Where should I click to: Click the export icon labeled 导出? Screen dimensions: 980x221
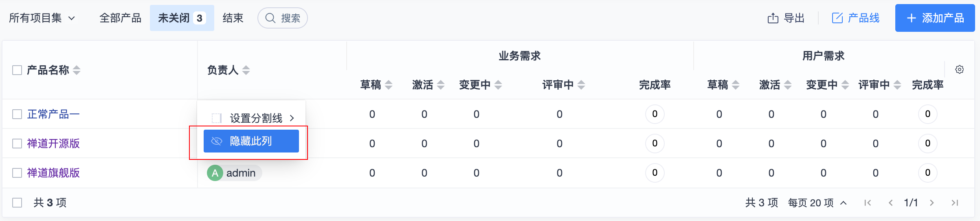tap(773, 18)
